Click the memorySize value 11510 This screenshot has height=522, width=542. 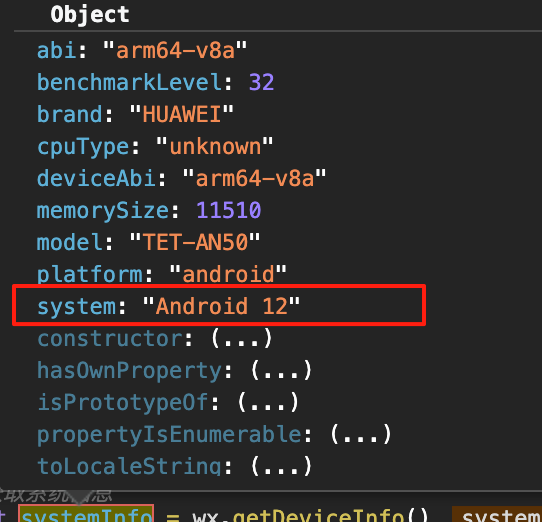tap(228, 211)
